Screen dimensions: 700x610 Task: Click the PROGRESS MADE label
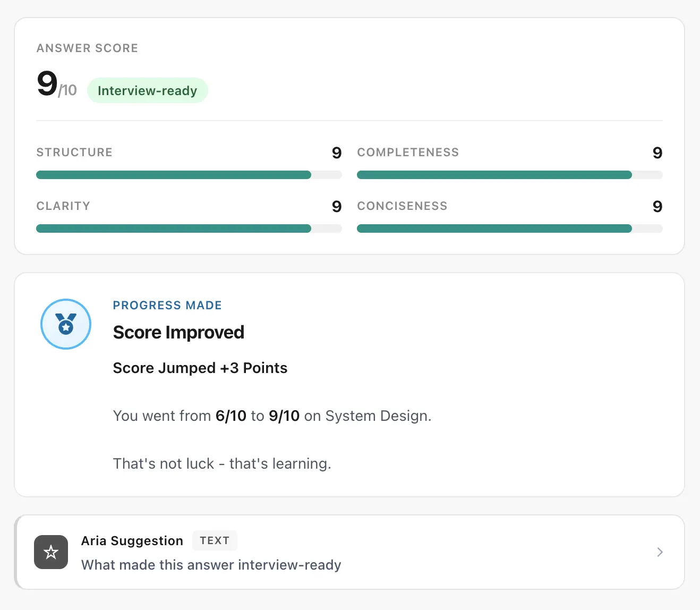pos(167,306)
